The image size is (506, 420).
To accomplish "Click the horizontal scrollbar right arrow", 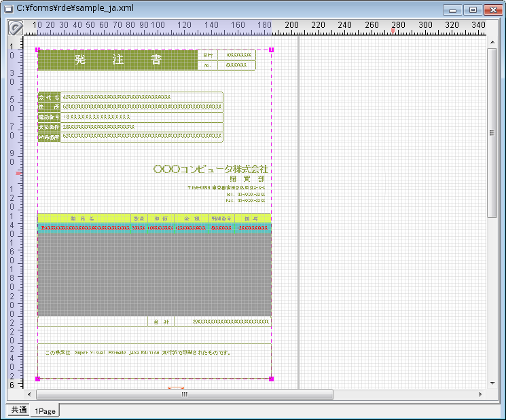I will (480, 394).
